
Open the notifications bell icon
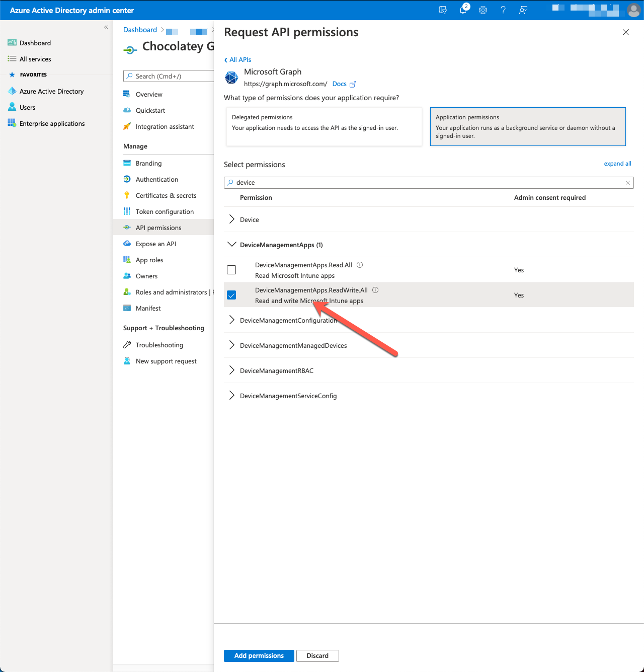click(463, 10)
